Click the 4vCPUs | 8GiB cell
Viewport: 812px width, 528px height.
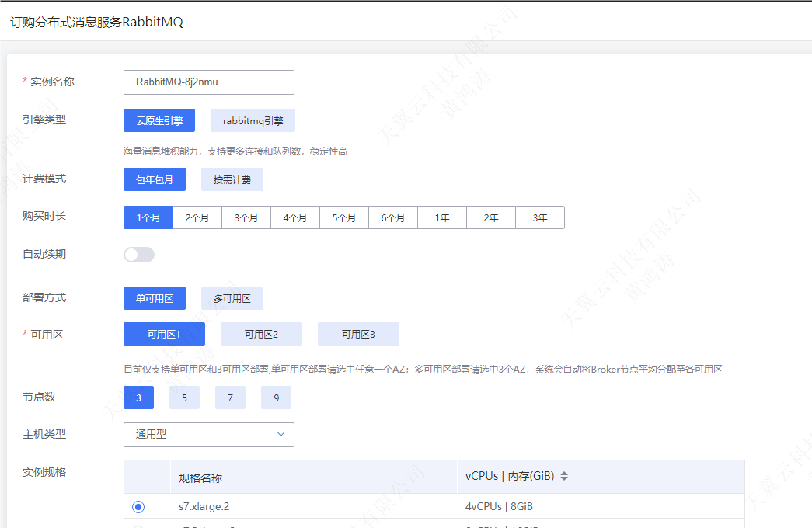point(499,507)
